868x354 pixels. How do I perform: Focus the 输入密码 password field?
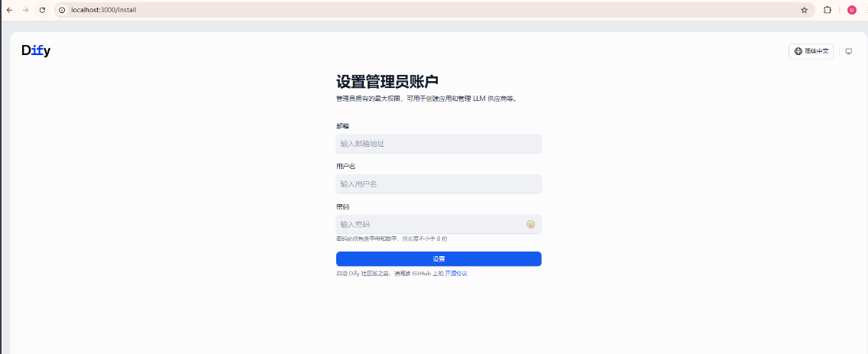439,224
